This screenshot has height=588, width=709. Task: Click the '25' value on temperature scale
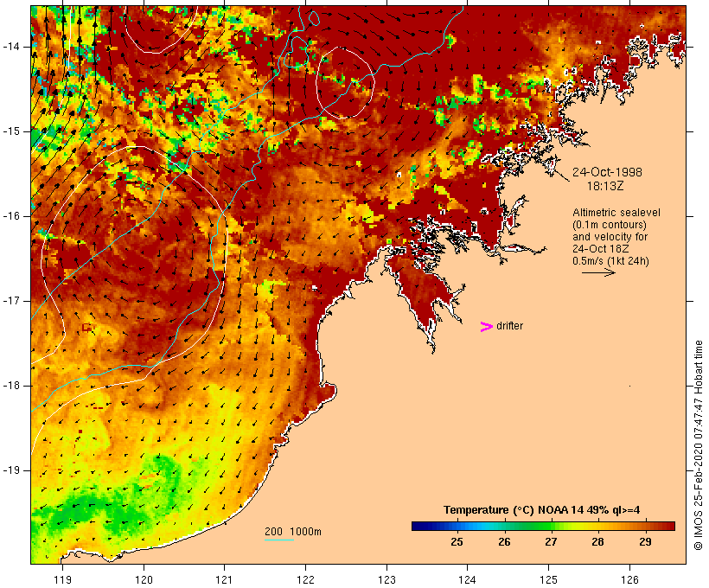point(457,542)
